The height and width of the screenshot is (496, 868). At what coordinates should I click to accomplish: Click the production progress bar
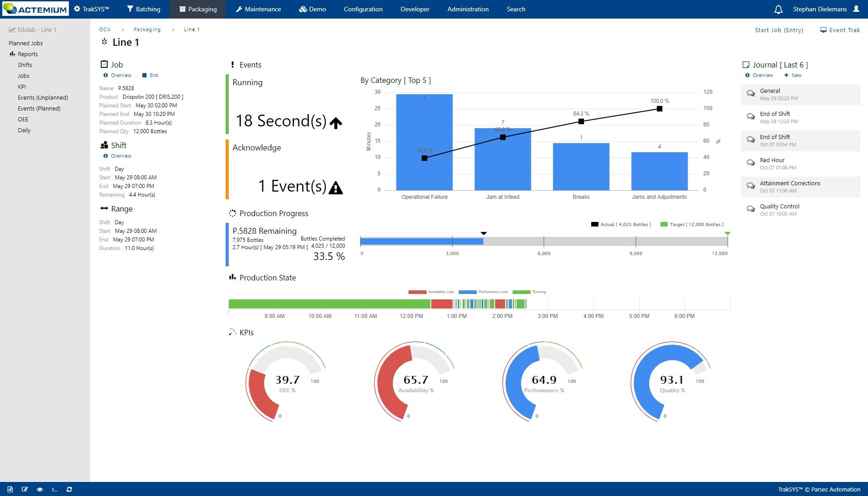(x=544, y=241)
